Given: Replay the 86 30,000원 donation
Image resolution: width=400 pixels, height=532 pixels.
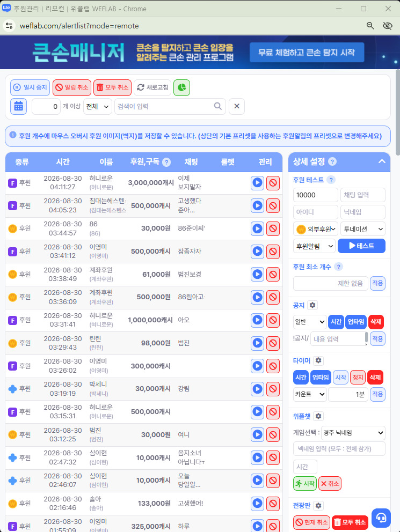Looking at the screenshot, I should [x=257, y=228].
